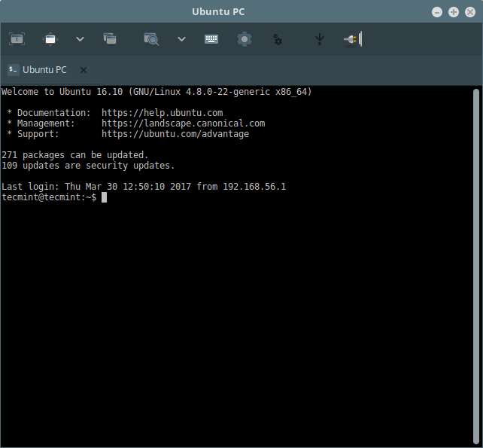Click the switch tab pages icon
The width and height of the screenshot is (483, 448).
(x=110, y=39)
